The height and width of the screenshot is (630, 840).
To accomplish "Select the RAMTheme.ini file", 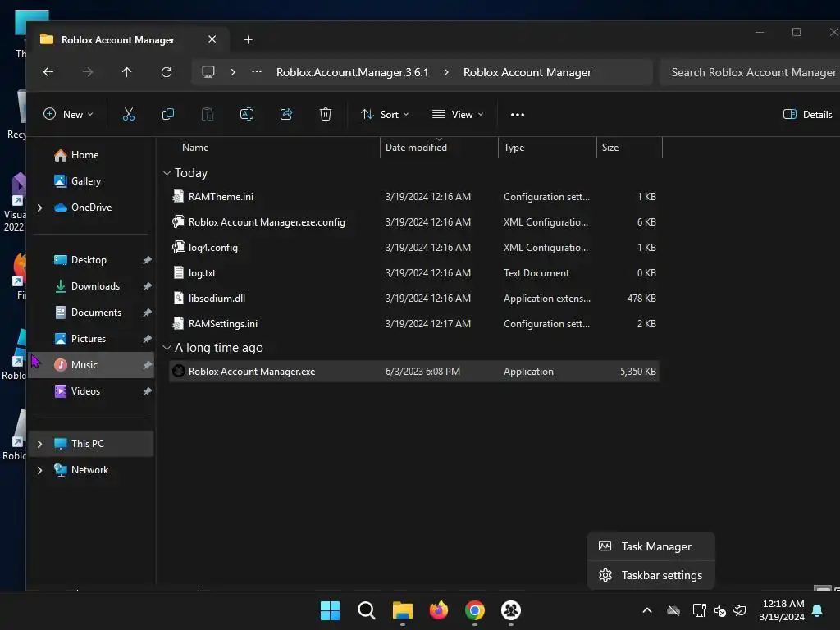I will tap(413, 197).
